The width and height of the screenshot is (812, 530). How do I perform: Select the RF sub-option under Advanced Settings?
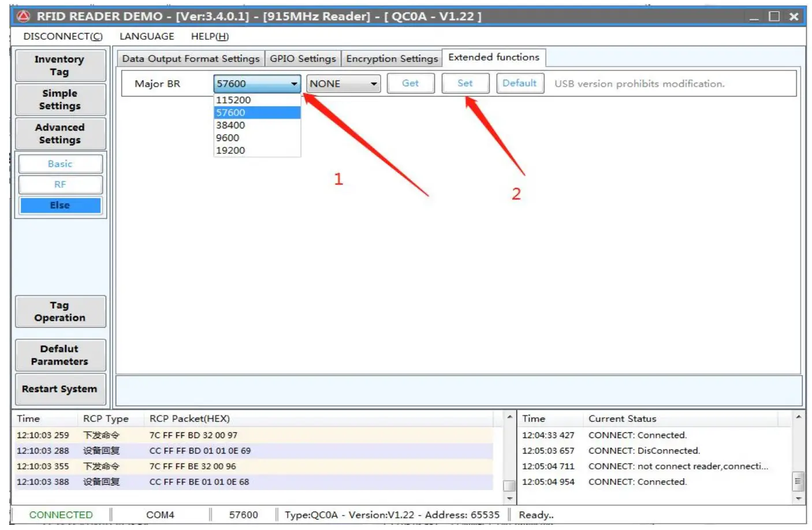pos(60,184)
